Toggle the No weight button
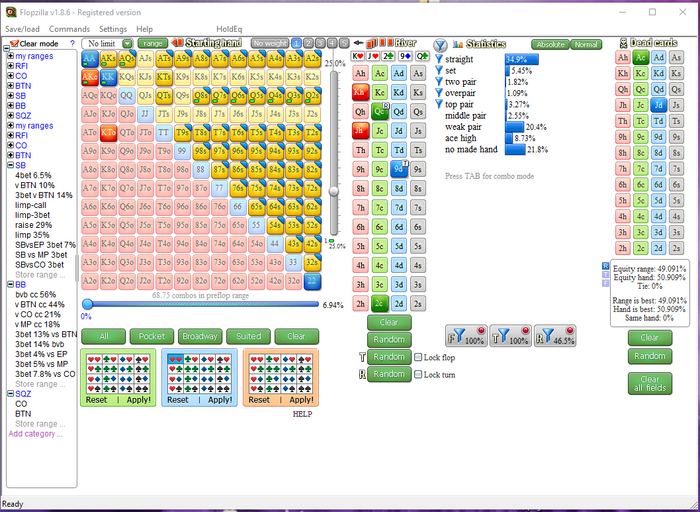The width and height of the screenshot is (700, 512). 270,43
